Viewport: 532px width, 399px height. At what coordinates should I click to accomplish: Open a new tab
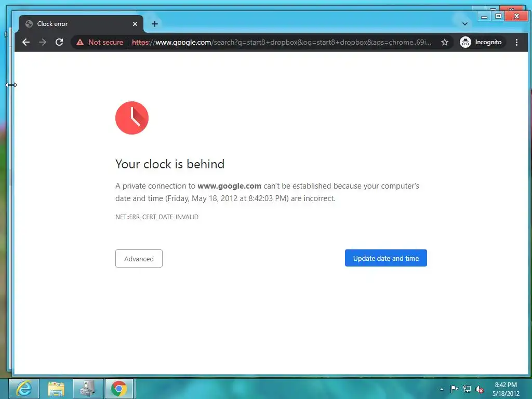(155, 24)
